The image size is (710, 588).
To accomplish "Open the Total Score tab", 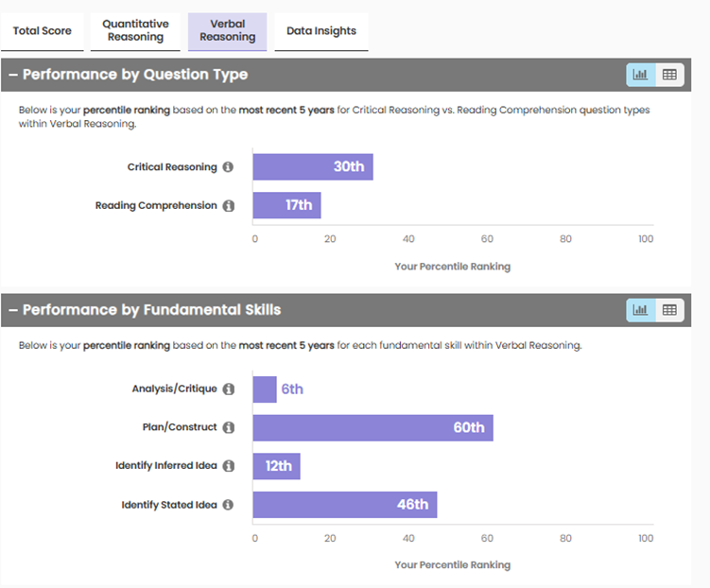I will (42, 31).
